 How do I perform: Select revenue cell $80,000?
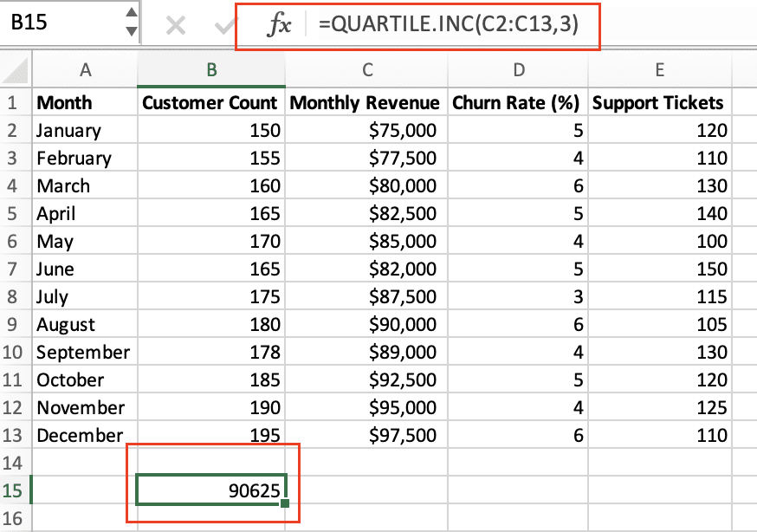pyautogui.click(x=367, y=185)
